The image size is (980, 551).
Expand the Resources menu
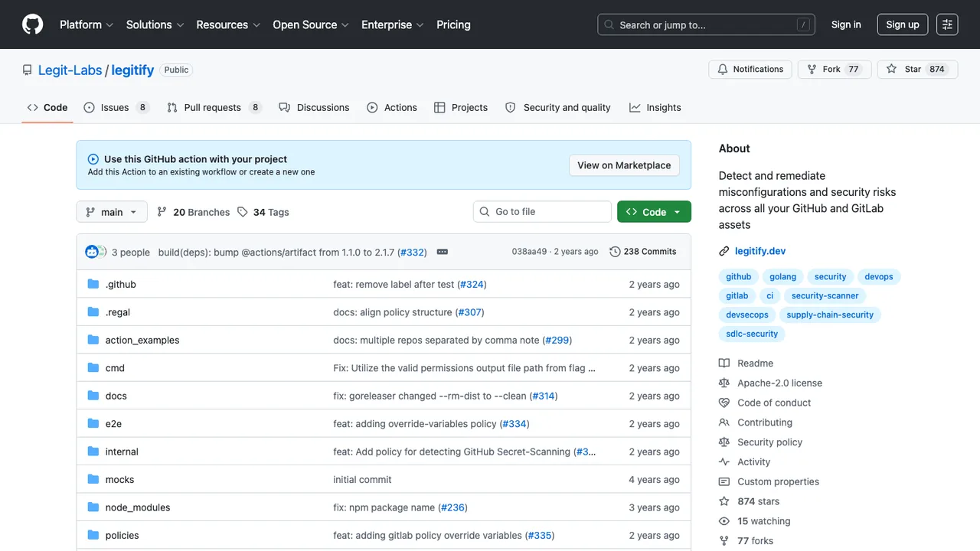tap(228, 24)
